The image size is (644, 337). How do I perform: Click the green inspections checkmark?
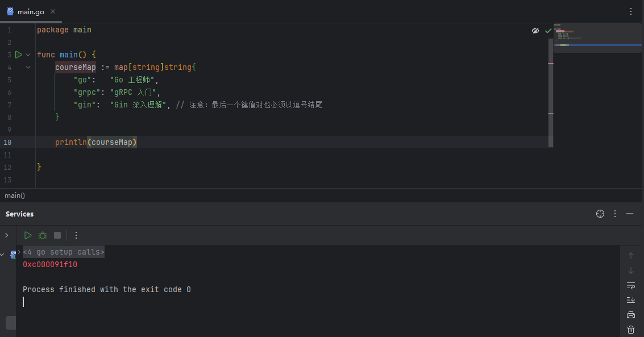point(548,31)
